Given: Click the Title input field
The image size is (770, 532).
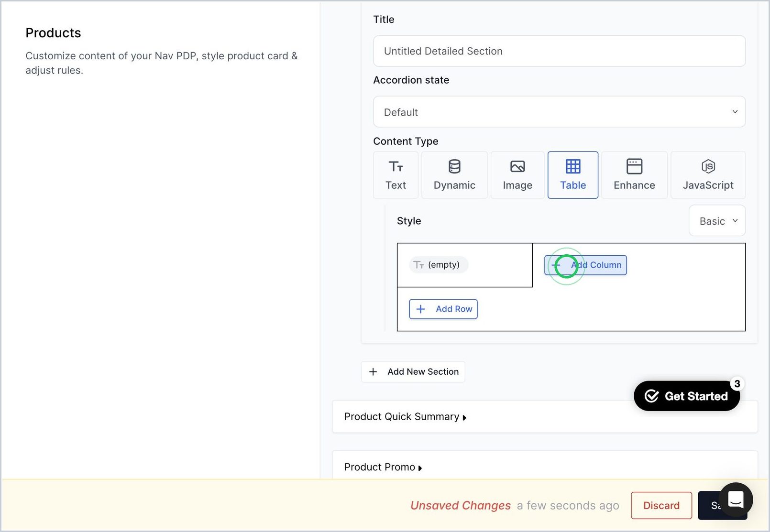Looking at the screenshot, I should pos(559,51).
